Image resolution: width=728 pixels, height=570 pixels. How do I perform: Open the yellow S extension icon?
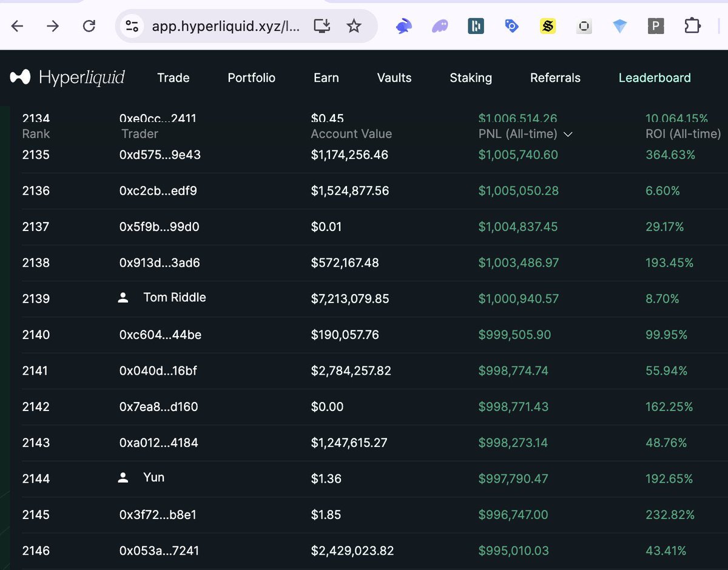(548, 26)
